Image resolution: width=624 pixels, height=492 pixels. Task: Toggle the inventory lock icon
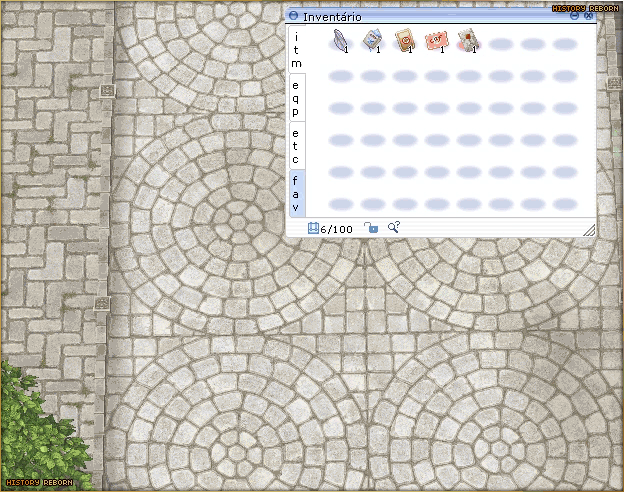click(370, 228)
